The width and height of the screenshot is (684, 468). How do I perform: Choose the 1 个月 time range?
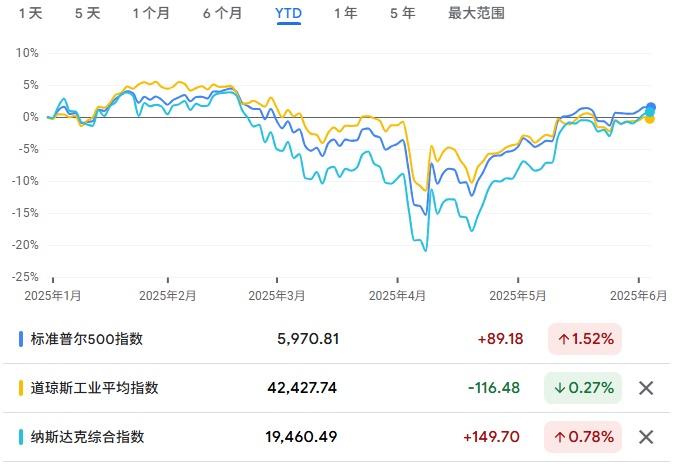[x=151, y=14]
